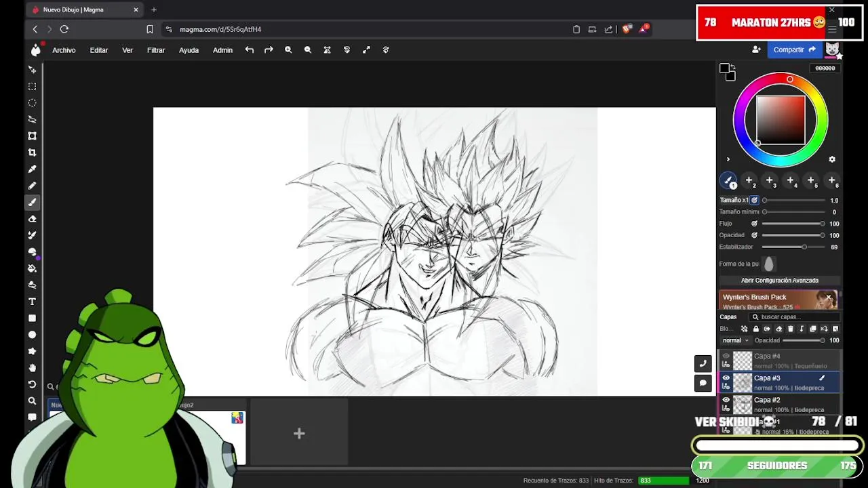Open the layer blend mode dropdown normal
Screen dimensions: 868x488
(735, 340)
